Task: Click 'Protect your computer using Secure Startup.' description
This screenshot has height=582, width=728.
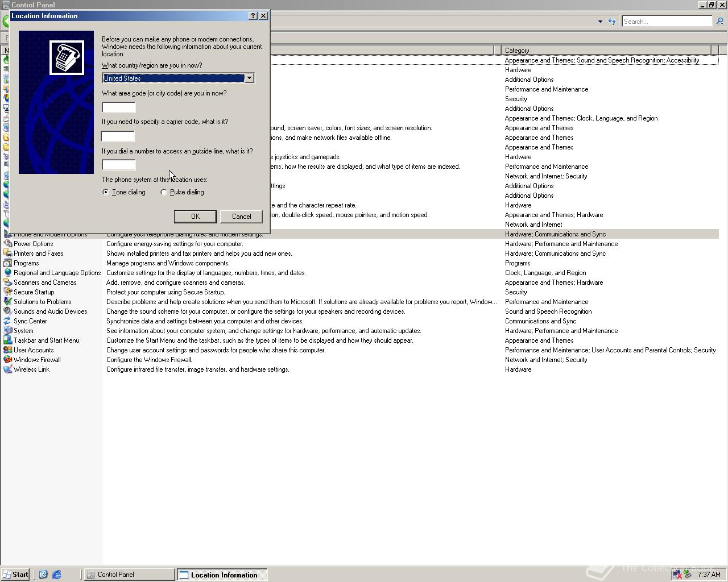Action: click(x=166, y=292)
